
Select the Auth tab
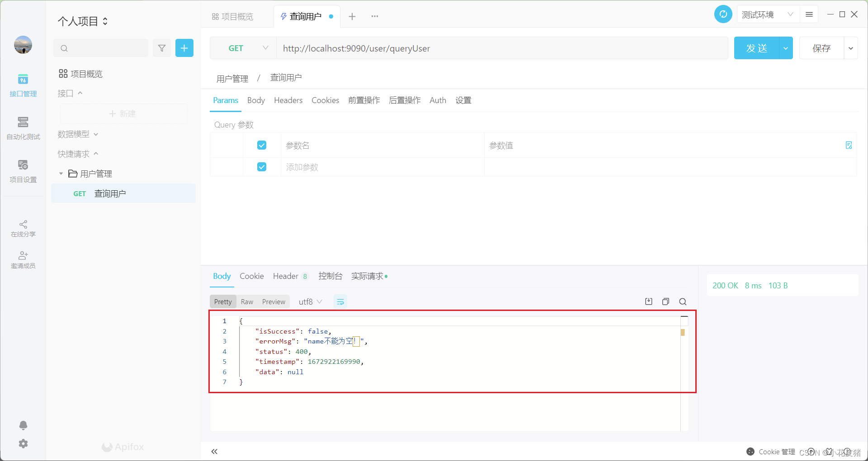(x=438, y=100)
